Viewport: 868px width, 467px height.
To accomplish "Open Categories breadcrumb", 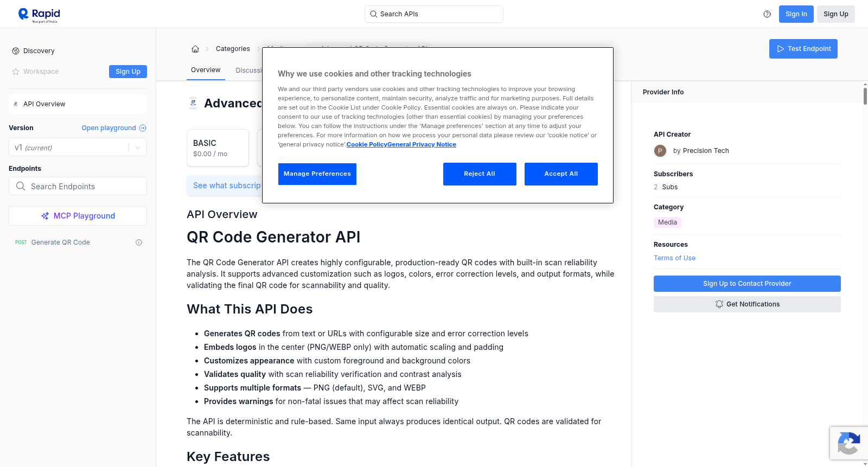I will 233,49.
